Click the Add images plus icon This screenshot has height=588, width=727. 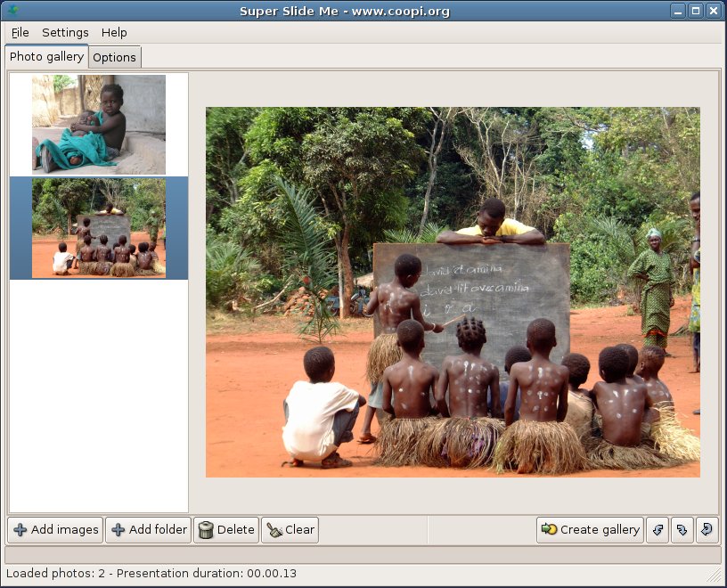point(20,530)
